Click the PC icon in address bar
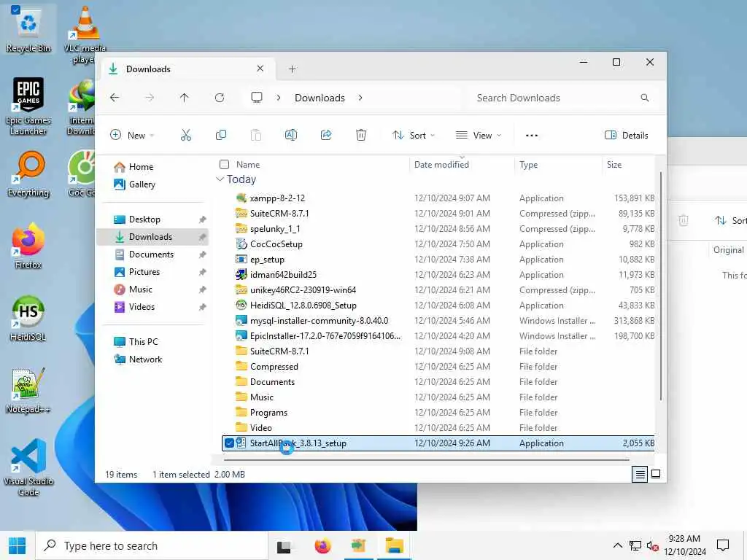The image size is (747, 560). tap(257, 98)
